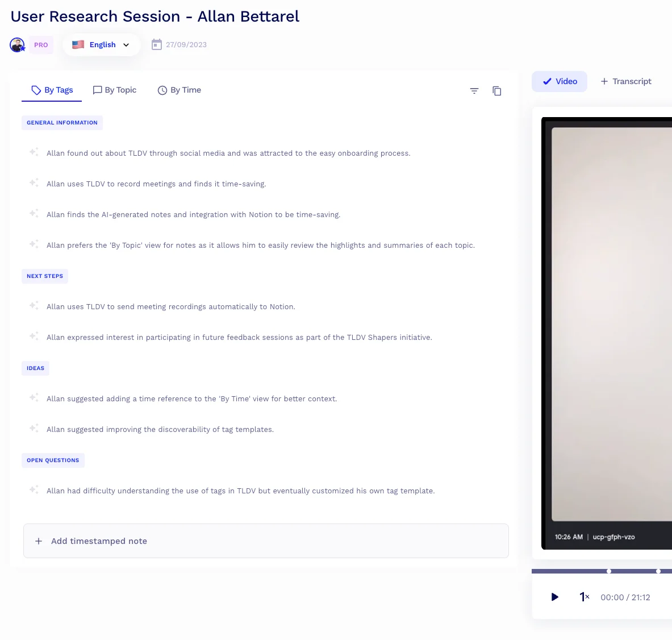Click AI sparkle icon beside send recordings to Notion note
This screenshot has width=672, height=640.
tap(34, 305)
